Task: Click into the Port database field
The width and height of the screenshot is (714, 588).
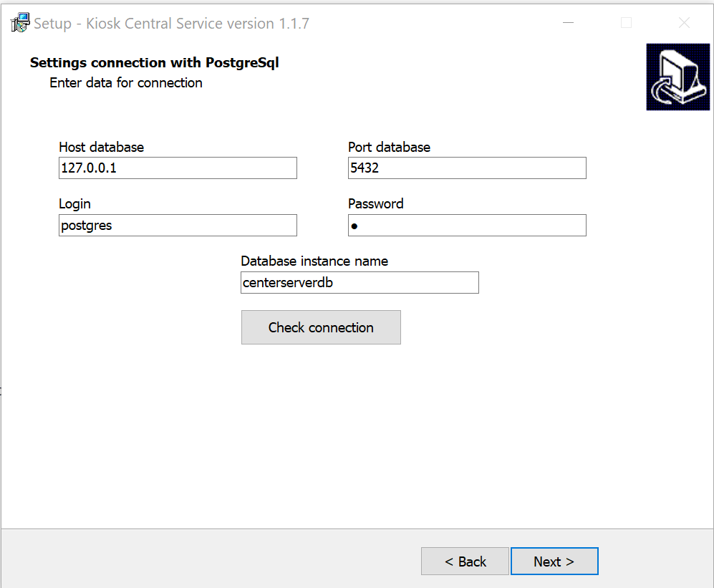Action: click(x=467, y=168)
